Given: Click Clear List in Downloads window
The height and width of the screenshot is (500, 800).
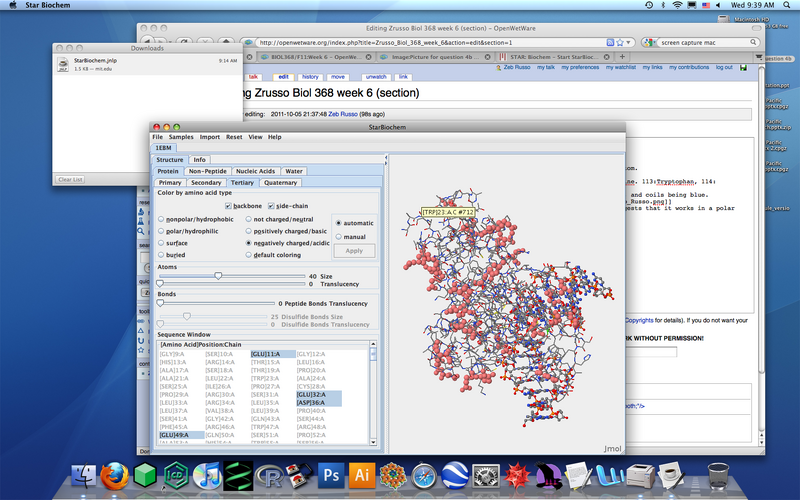Looking at the screenshot, I should pyautogui.click(x=70, y=179).
